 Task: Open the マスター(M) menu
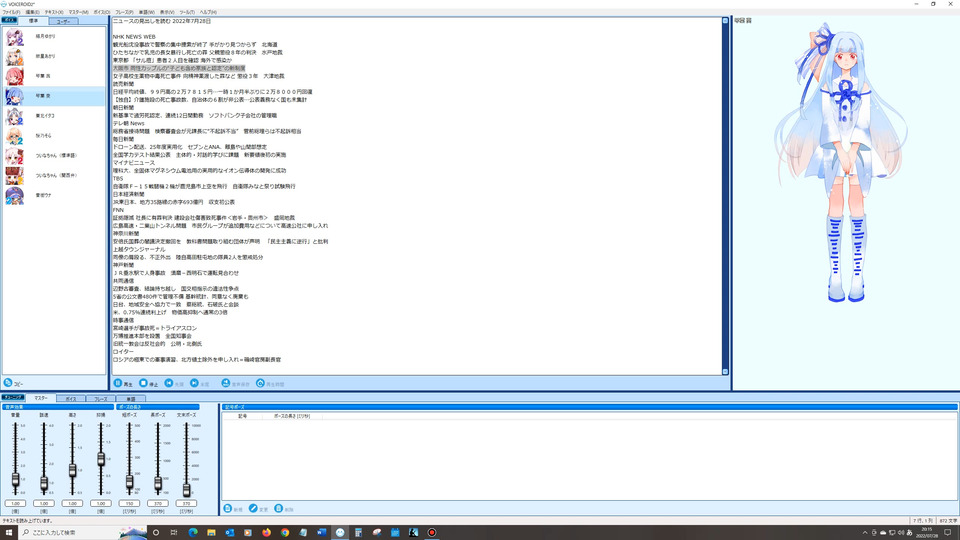78,12
